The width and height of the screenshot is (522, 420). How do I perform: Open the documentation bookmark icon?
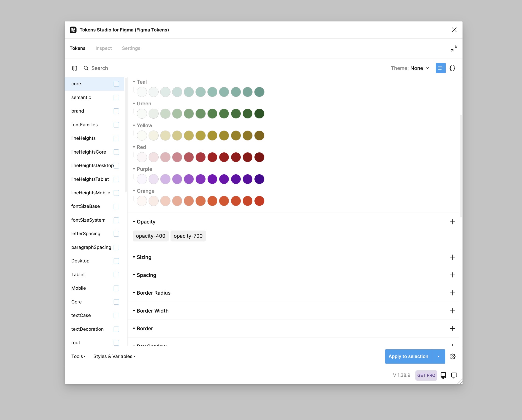443,375
